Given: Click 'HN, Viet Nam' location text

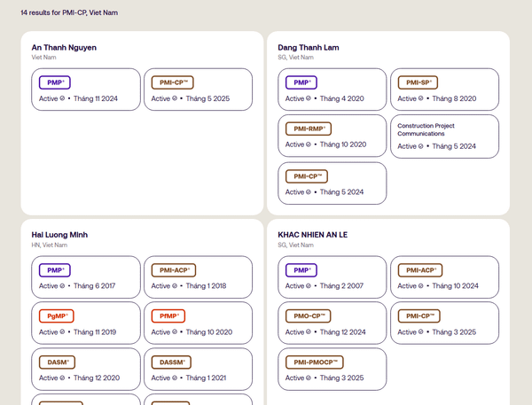Looking at the screenshot, I should tap(49, 245).
